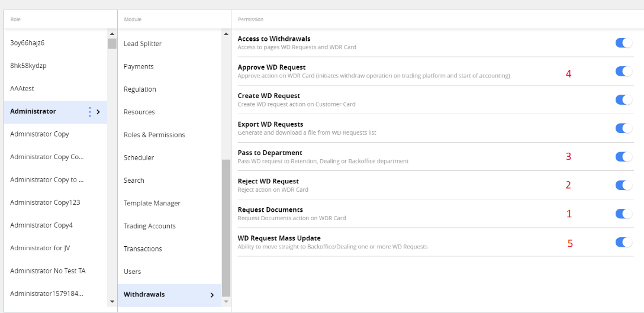The width and height of the screenshot is (644, 313).
Task: Toggle Access to Withdrawals permission
Action: coord(623,43)
